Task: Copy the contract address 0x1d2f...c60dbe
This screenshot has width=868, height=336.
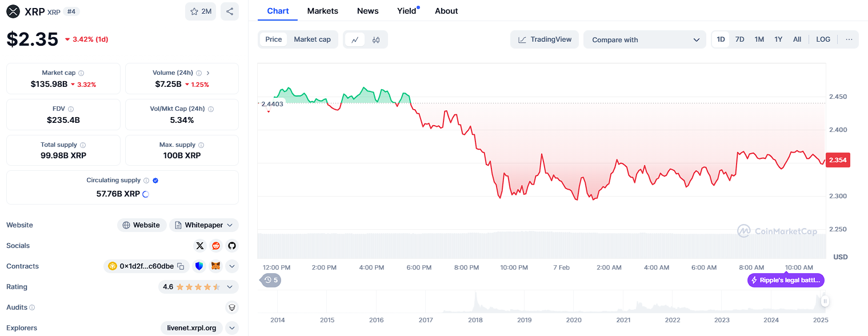Action: (181, 266)
